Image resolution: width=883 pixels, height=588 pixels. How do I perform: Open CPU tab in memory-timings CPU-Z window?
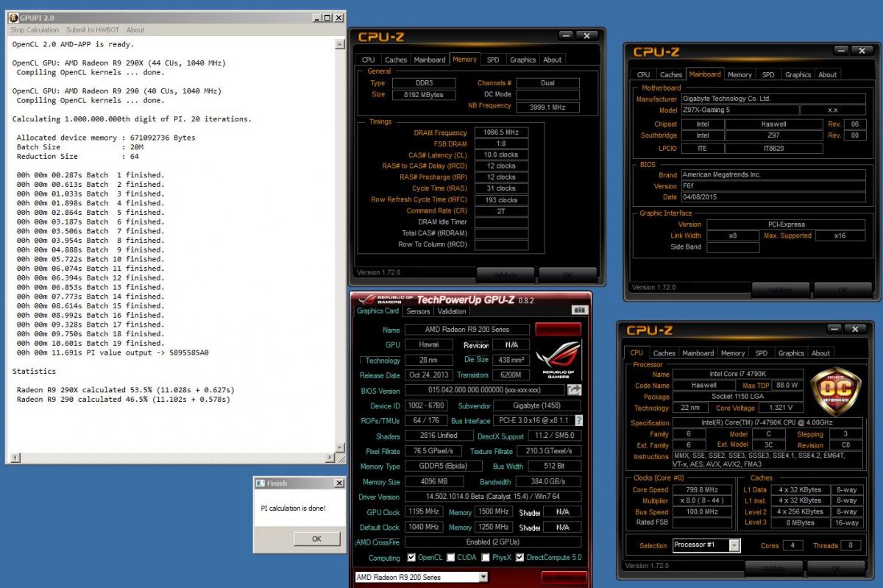pyautogui.click(x=369, y=60)
